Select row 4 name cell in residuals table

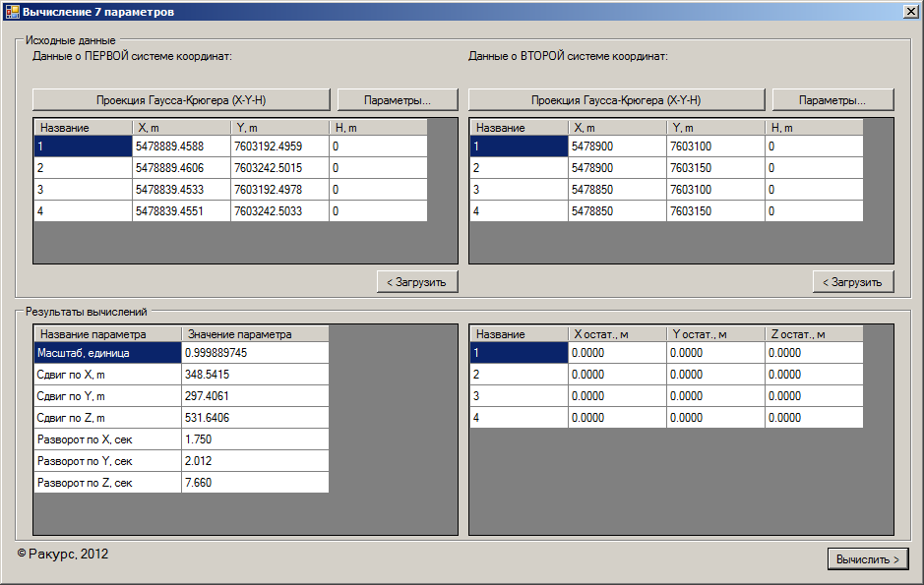519,418
